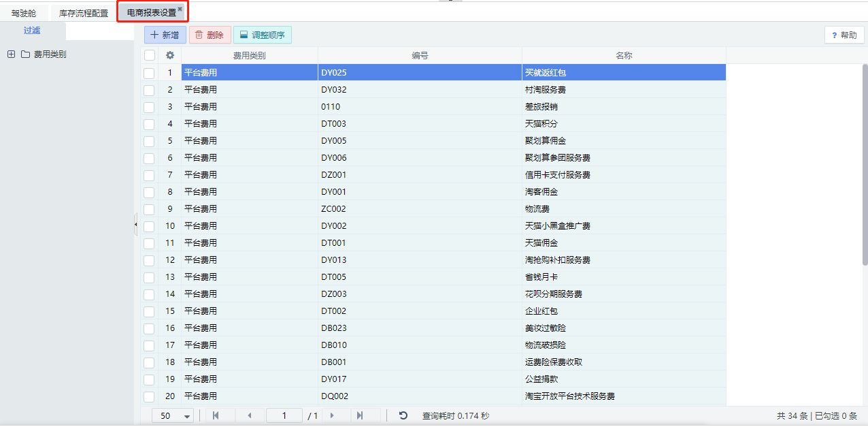Switch to the 驾驶舱 tab

[24, 13]
